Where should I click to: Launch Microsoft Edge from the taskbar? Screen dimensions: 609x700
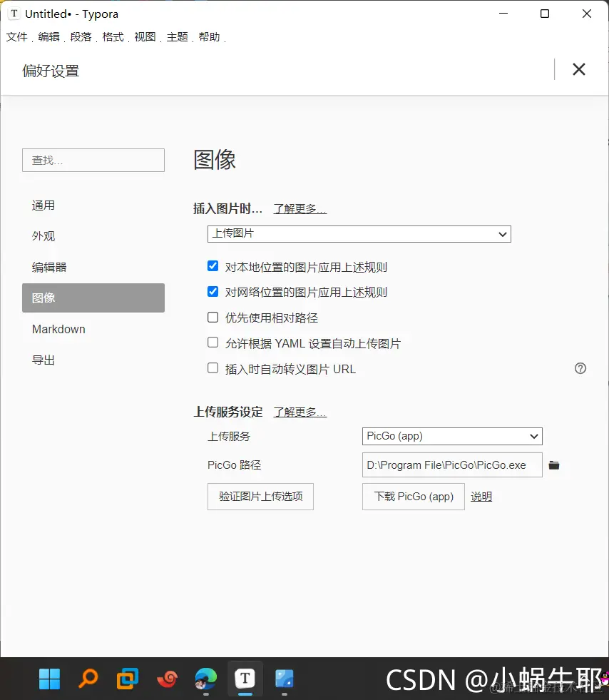point(205,679)
